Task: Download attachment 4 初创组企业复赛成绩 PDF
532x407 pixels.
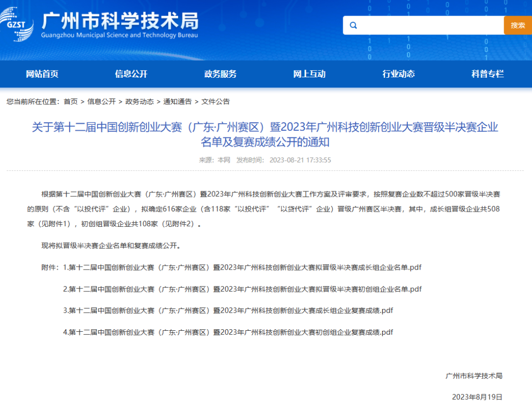Action: (x=228, y=332)
